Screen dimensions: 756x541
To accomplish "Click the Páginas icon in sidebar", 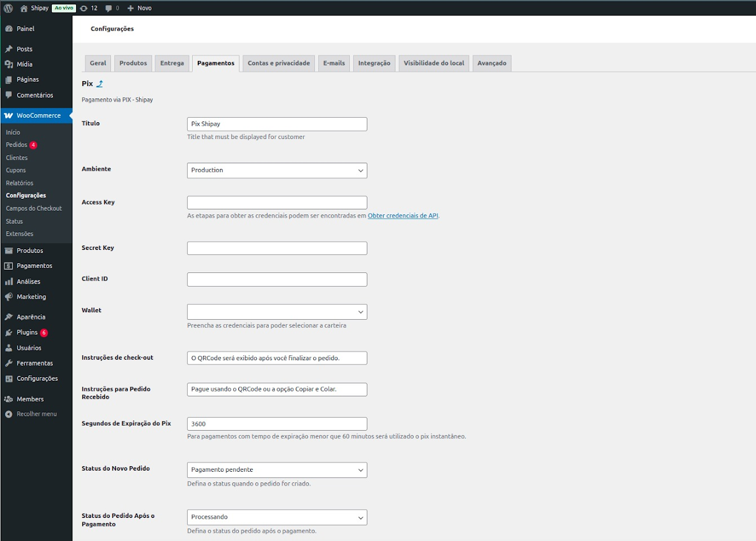I will click(9, 80).
